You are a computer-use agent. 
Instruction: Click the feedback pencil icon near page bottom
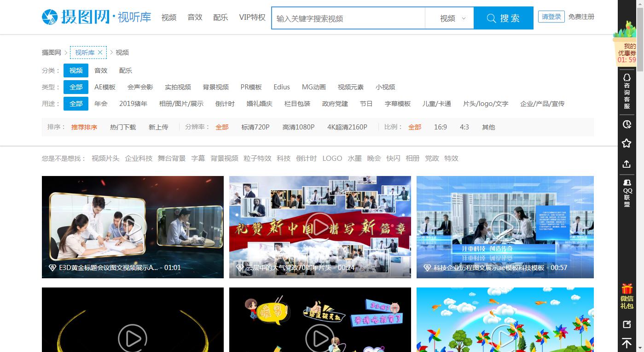click(x=627, y=324)
